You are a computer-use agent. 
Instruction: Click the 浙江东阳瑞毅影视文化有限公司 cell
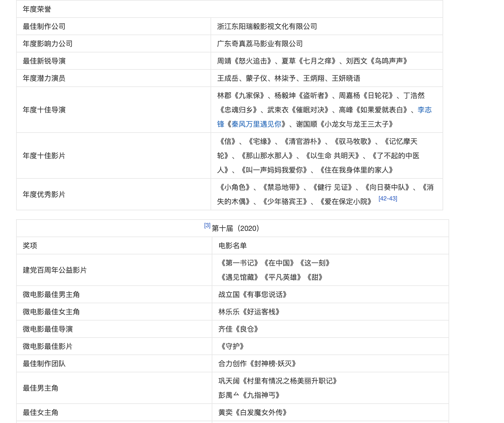pyautogui.click(x=267, y=27)
